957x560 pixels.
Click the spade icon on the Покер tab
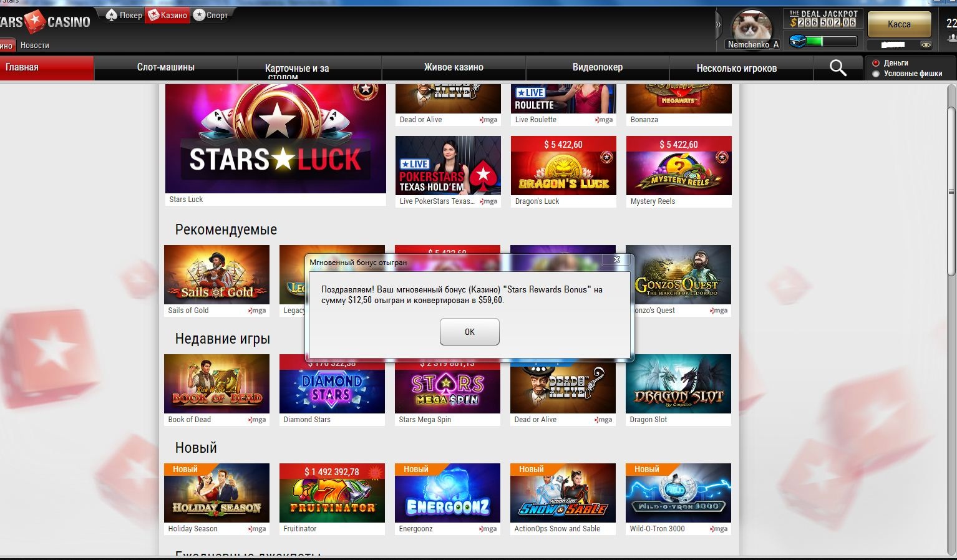coord(112,15)
